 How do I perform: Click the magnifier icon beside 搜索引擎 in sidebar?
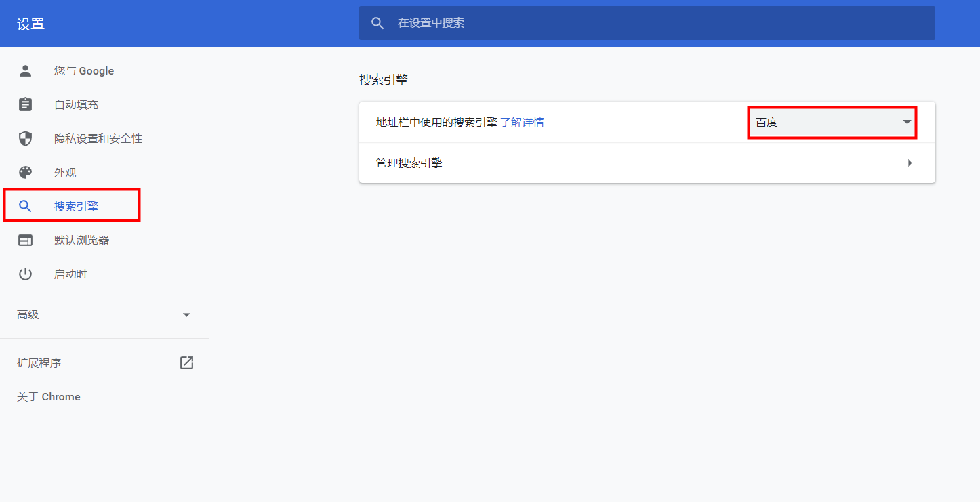point(25,206)
